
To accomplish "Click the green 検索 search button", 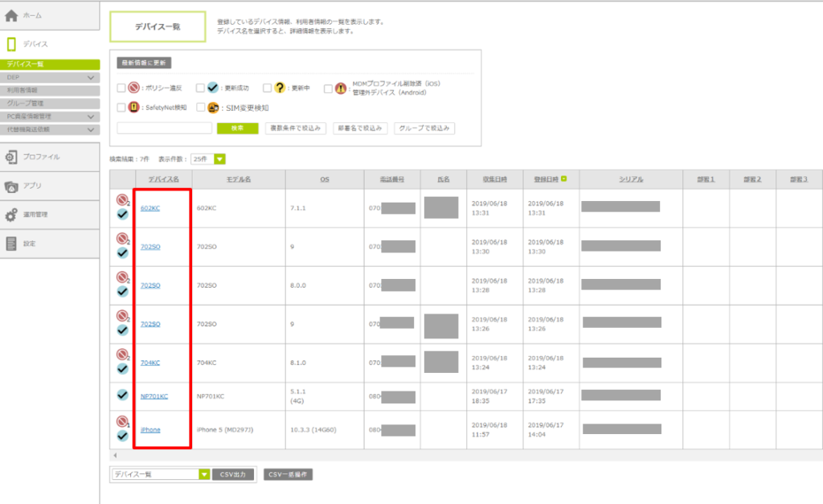I will 237,128.
